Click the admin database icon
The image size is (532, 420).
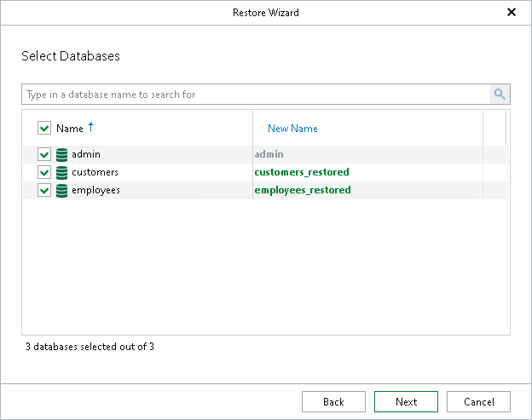pos(61,154)
